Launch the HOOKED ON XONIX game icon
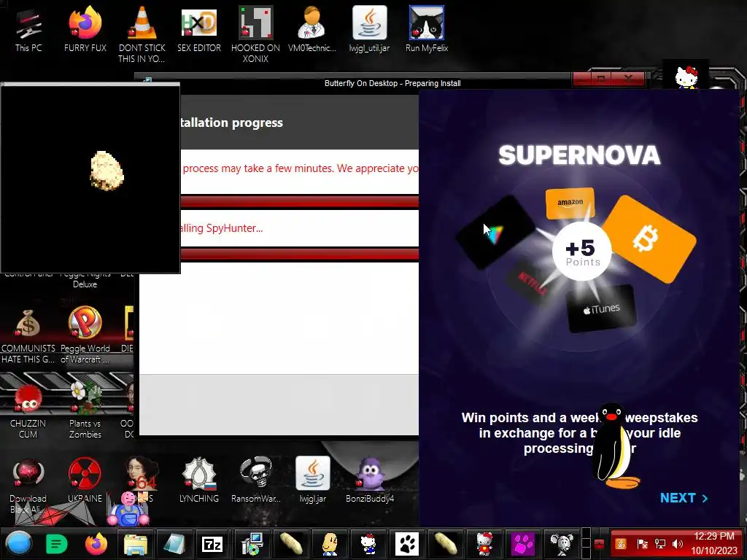Viewport: 747px width, 560px height. pyautogui.click(x=255, y=34)
